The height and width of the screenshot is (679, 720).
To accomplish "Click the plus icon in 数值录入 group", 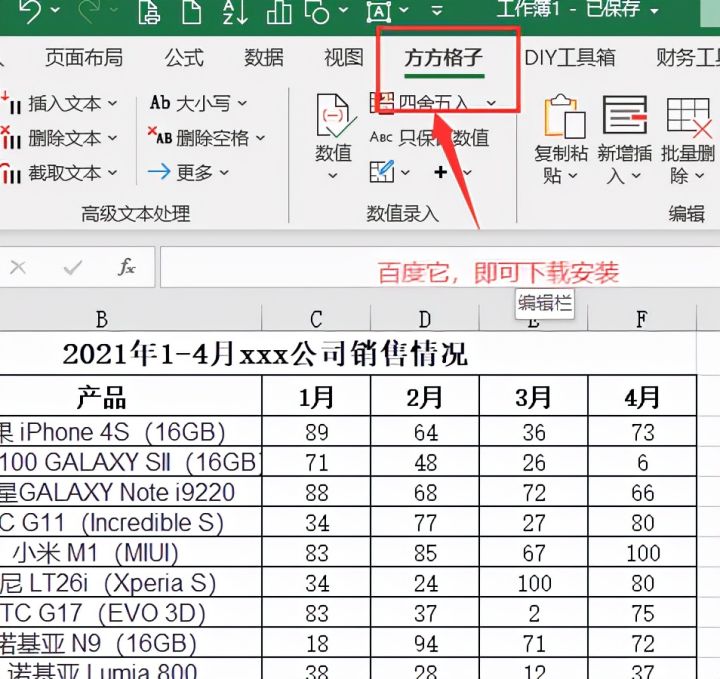I will 440,172.
